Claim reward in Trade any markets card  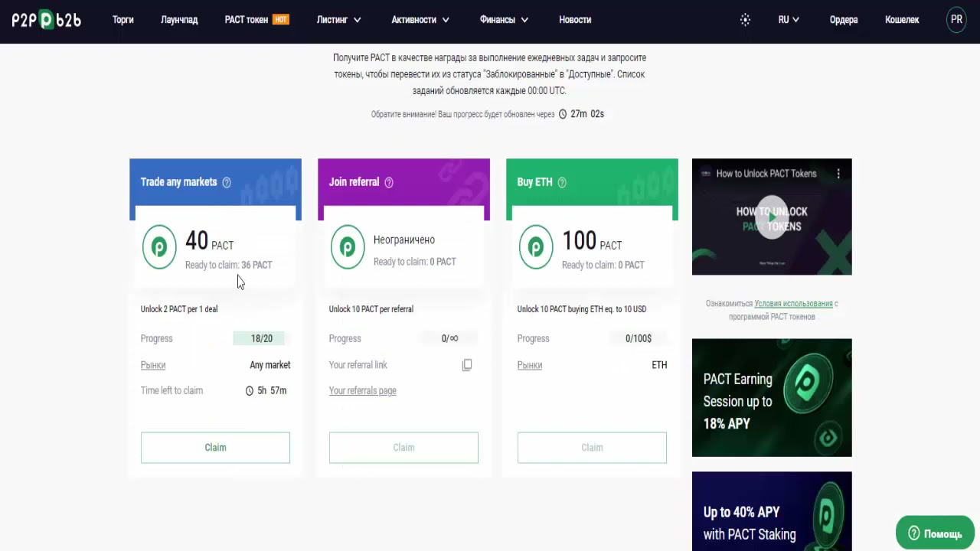coord(215,448)
